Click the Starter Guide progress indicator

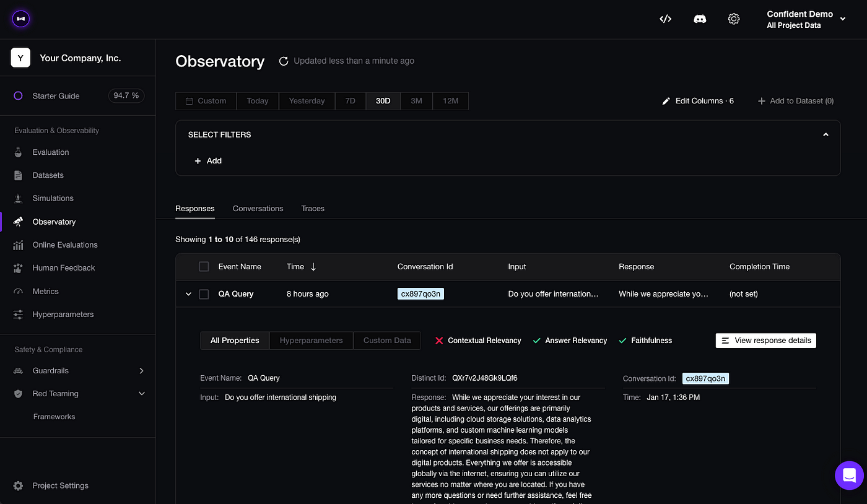tap(126, 95)
